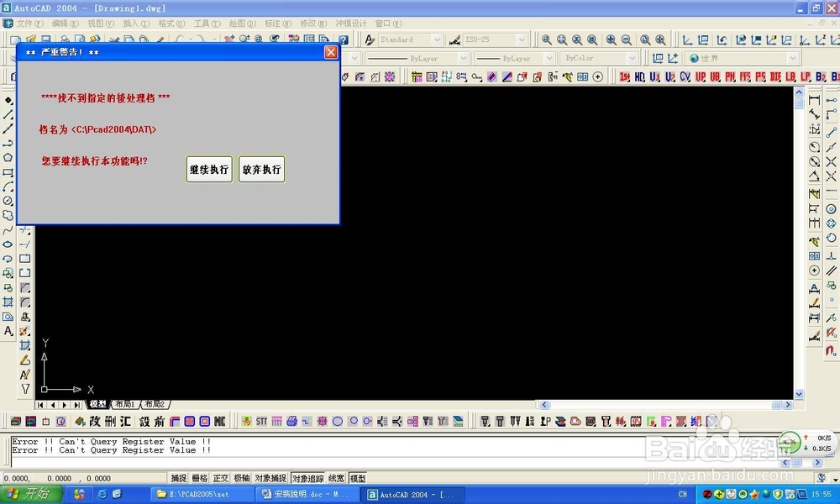Viewport: 840px width, 504px height.
Task: Click the 删 icon in bottom toolbar
Action: 110,422
